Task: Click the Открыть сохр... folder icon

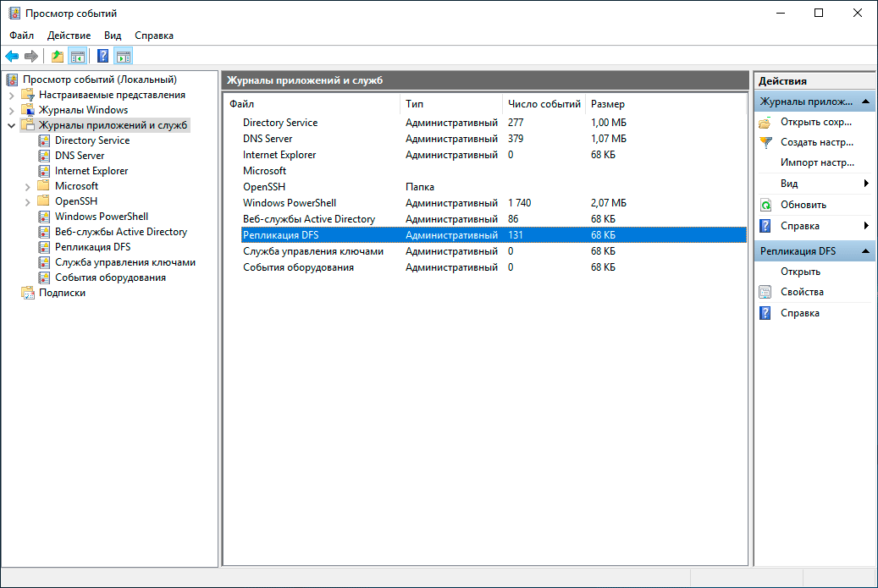Action: click(x=765, y=123)
